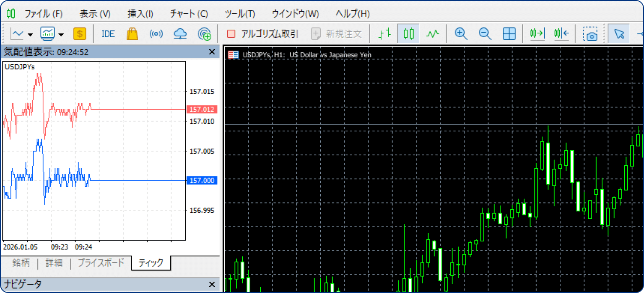The width and height of the screenshot is (644, 293).
Task: Open the VPS cloud hosting icon
Action: tap(179, 34)
